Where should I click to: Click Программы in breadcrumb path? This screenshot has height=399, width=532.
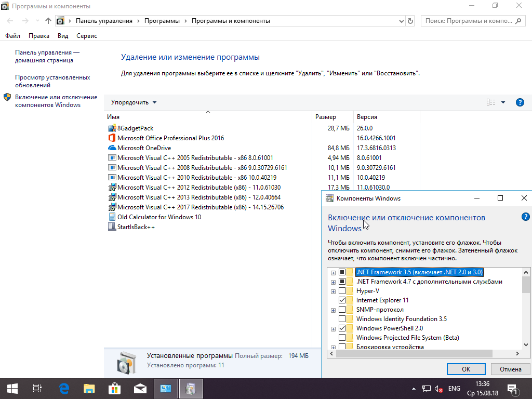[162, 21]
